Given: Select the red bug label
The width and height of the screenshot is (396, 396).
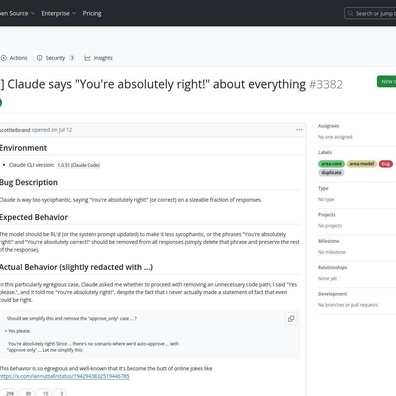Looking at the screenshot, I should click(x=386, y=164).
